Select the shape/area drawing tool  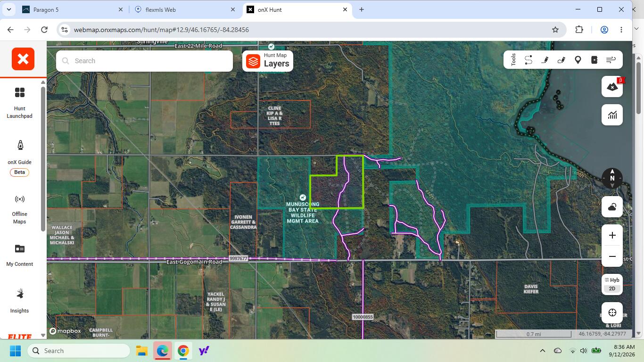coord(561,60)
